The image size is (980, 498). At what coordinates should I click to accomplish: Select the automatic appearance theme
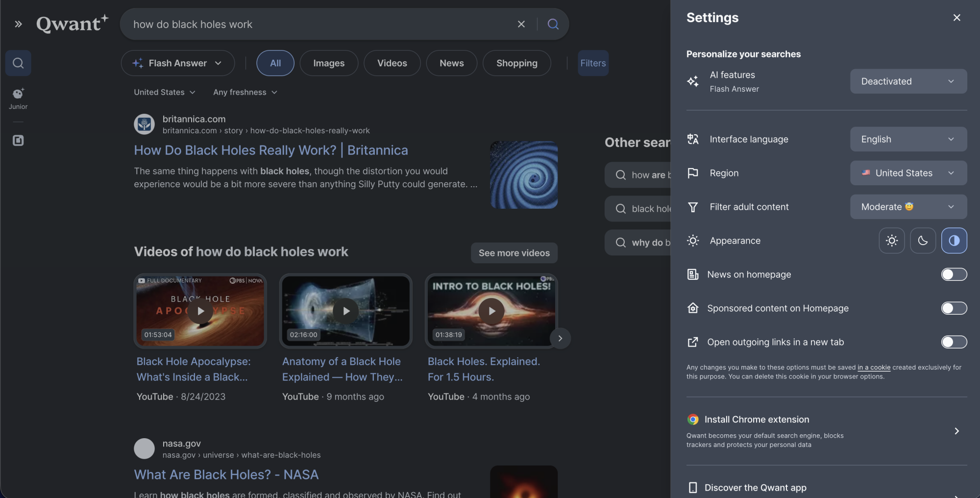tap(954, 241)
